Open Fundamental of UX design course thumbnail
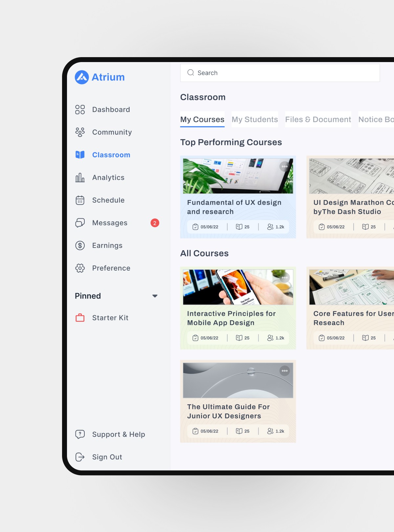 [238, 176]
